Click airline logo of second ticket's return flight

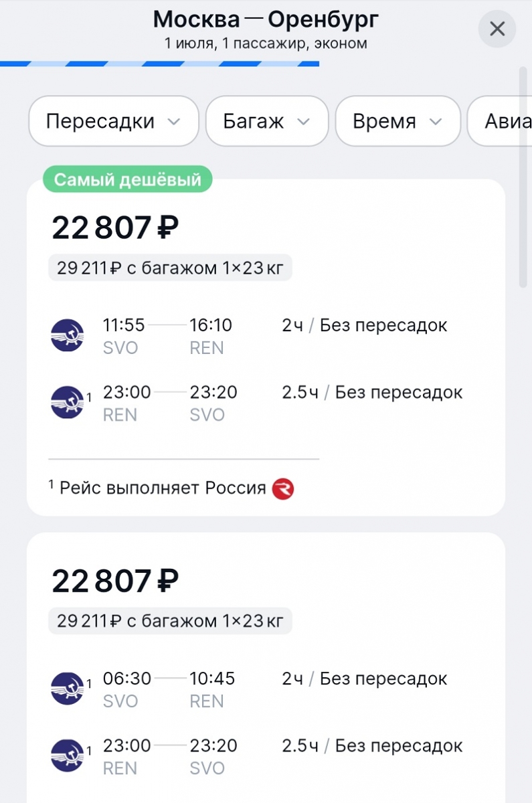click(68, 755)
